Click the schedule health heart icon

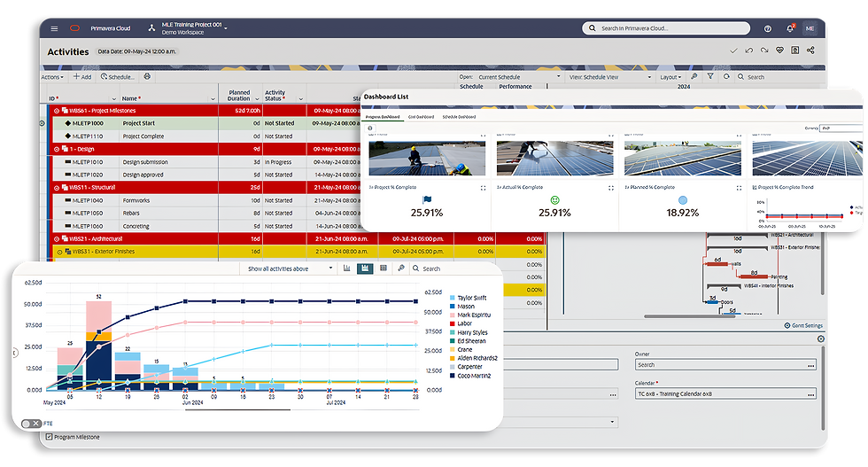tap(779, 51)
